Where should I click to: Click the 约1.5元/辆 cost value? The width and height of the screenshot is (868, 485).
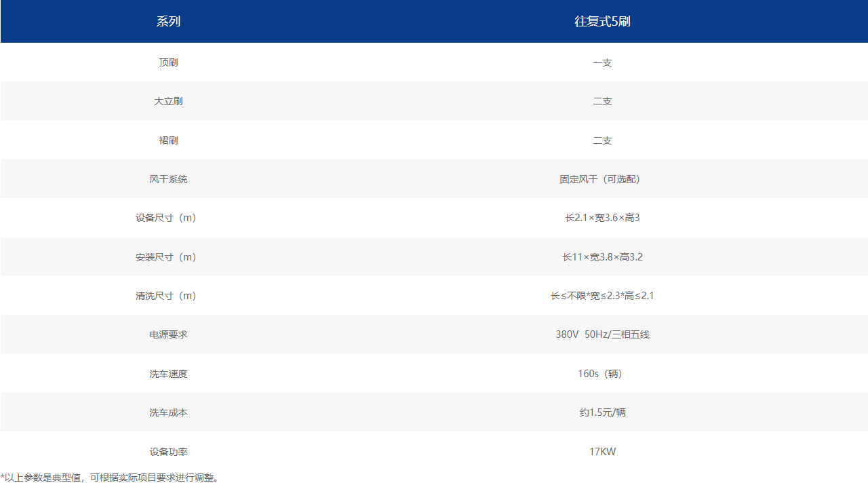click(602, 412)
